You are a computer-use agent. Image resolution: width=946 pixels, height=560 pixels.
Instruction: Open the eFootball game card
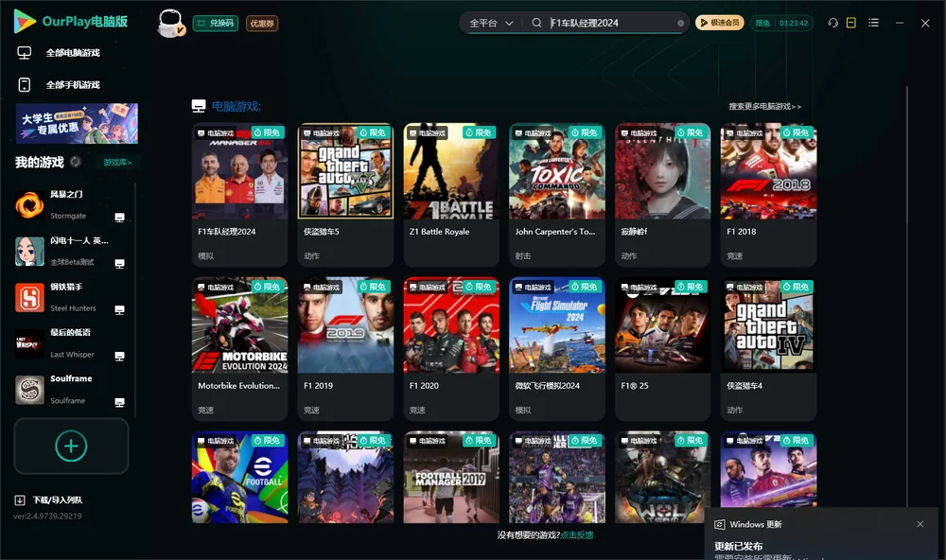(x=239, y=477)
